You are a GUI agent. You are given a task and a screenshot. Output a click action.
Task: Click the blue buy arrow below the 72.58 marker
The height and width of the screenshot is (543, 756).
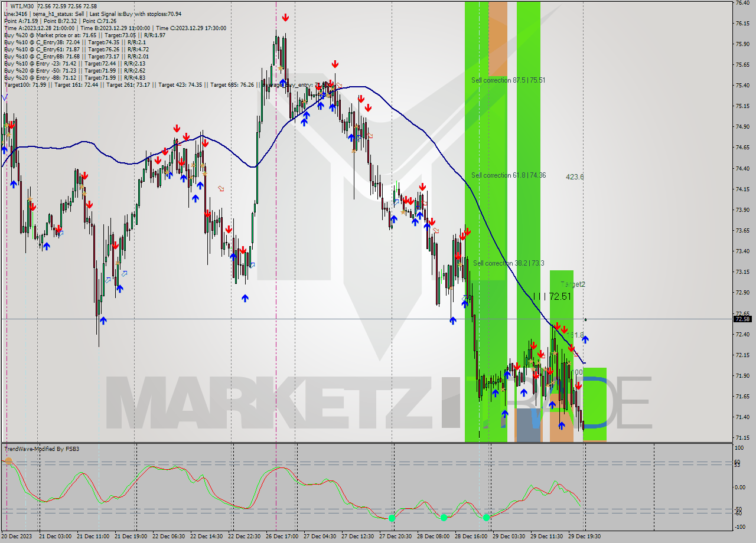coord(585,339)
